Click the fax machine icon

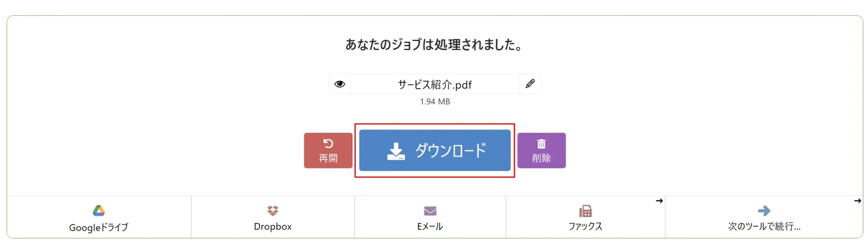click(585, 211)
